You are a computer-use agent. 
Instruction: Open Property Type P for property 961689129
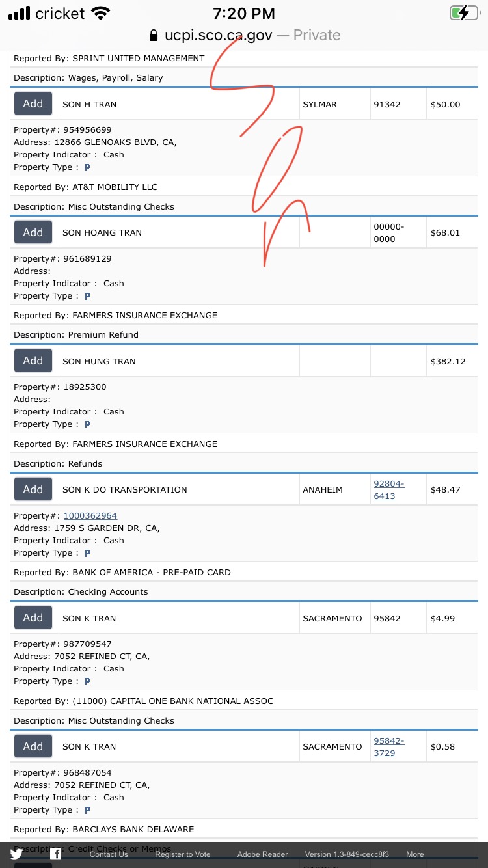click(x=87, y=296)
